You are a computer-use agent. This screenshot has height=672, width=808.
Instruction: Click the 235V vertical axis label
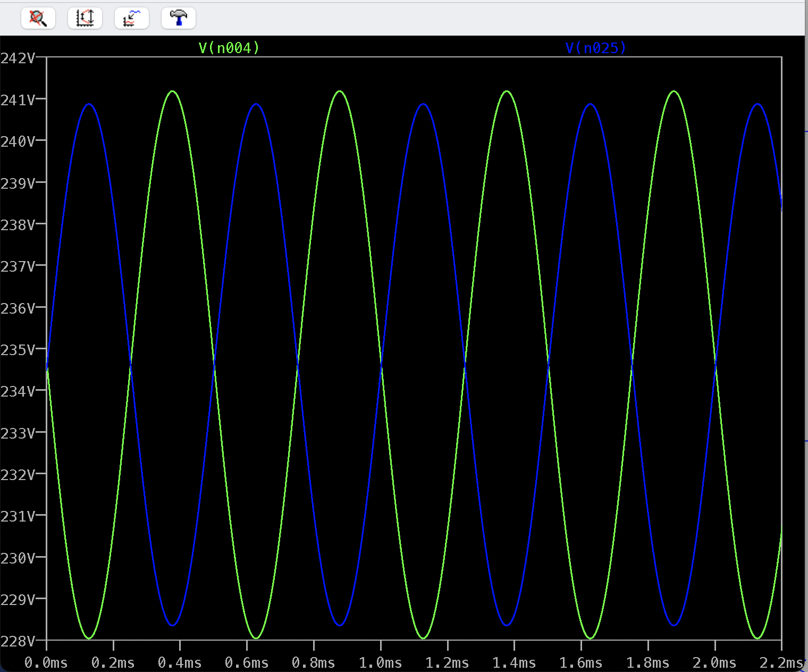coord(18,350)
